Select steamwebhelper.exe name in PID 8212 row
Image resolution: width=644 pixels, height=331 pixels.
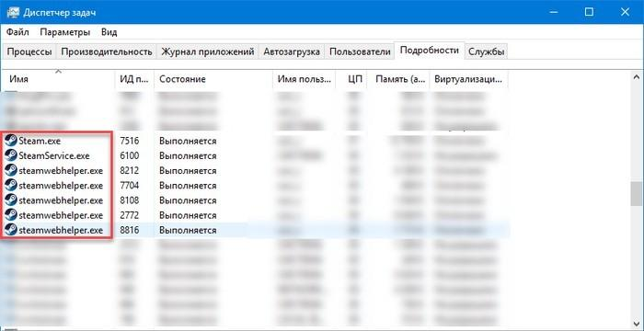tap(61, 170)
